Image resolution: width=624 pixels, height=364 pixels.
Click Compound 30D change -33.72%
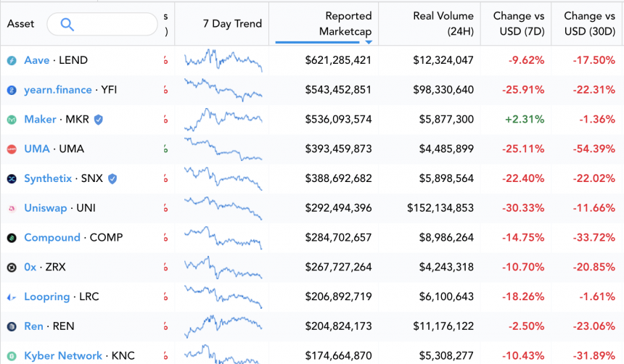(594, 238)
